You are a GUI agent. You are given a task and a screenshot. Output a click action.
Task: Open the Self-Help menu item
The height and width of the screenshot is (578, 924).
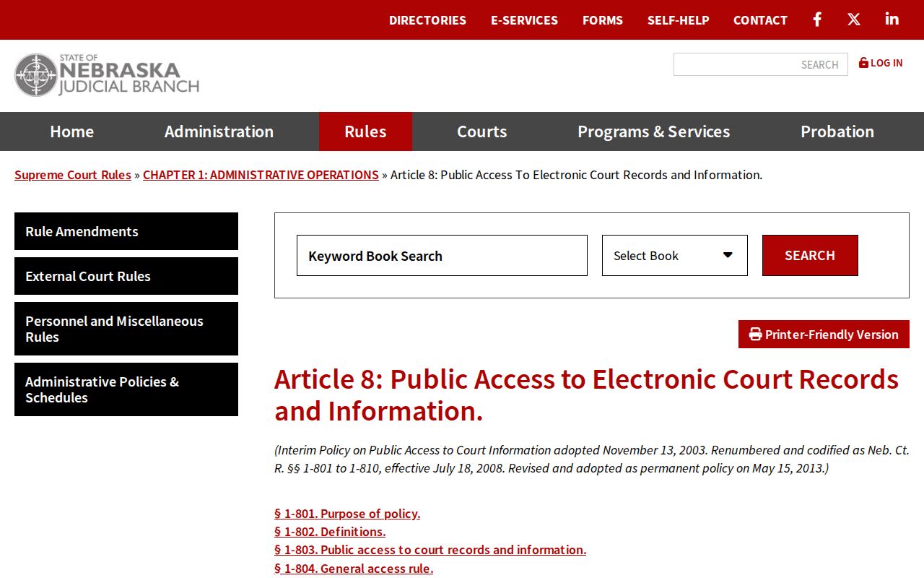click(678, 20)
